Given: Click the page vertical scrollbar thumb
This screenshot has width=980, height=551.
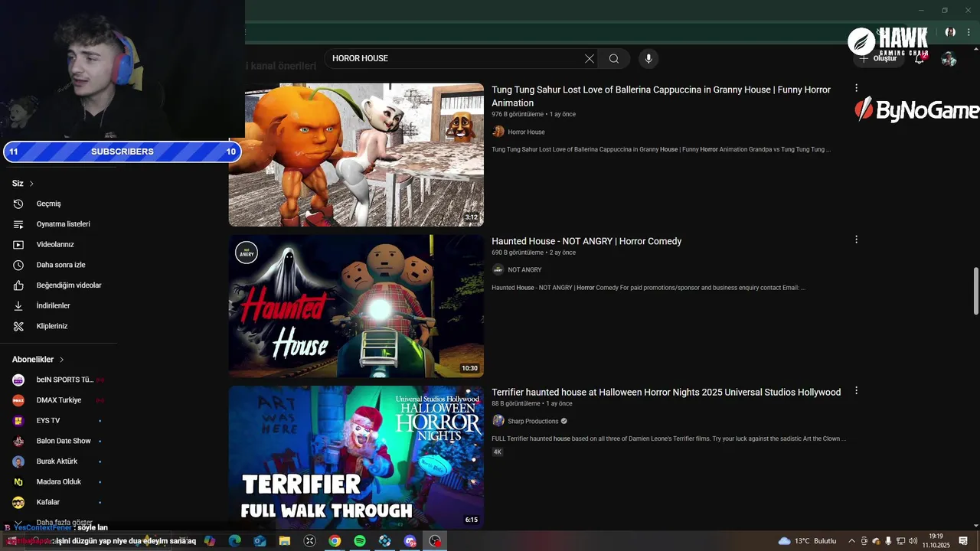Looking at the screenshot, I should [975, 291].
